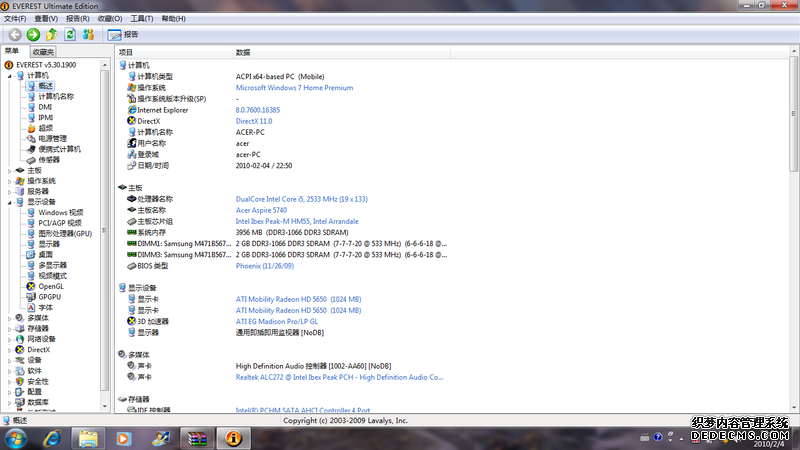The width and height of the screenshot is (800, 450).
Task: Click the tree panel scroll down arrow
Action: click(x=105, y=407)
